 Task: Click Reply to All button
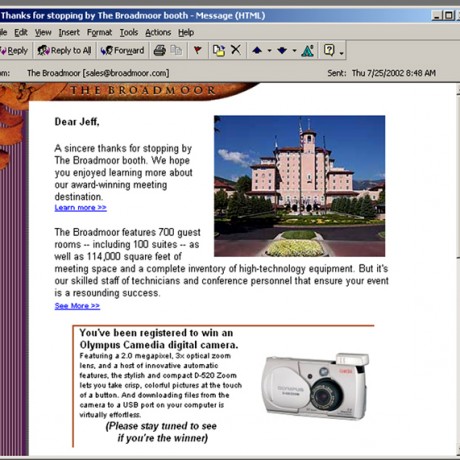tap(64, 51)
